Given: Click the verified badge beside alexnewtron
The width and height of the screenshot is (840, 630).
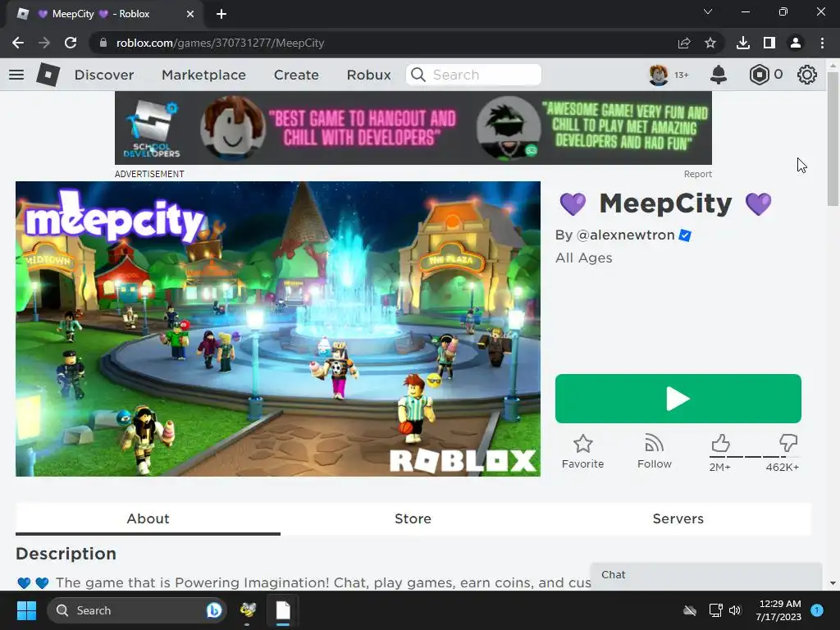Looking at the screenshot, I should pyautogui.click(x=685, y=235).
